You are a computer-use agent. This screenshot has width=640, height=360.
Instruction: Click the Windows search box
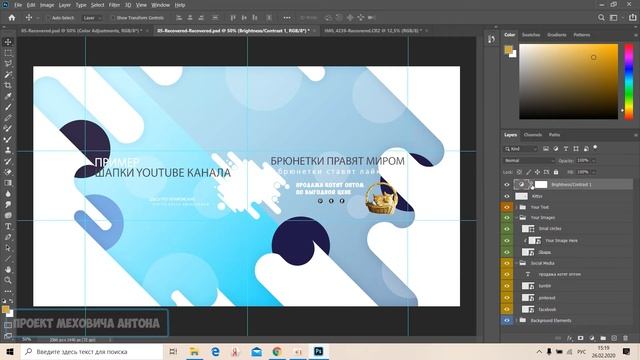point(92,351)
